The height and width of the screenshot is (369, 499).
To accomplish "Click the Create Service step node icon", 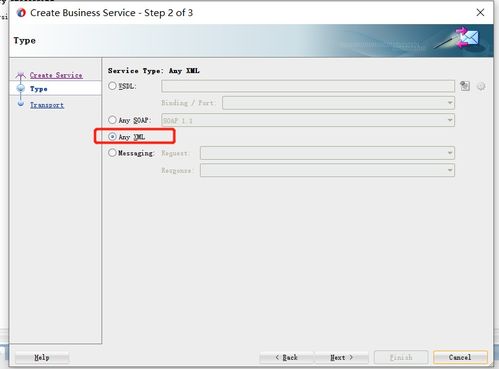I will (x=21, y=75).
